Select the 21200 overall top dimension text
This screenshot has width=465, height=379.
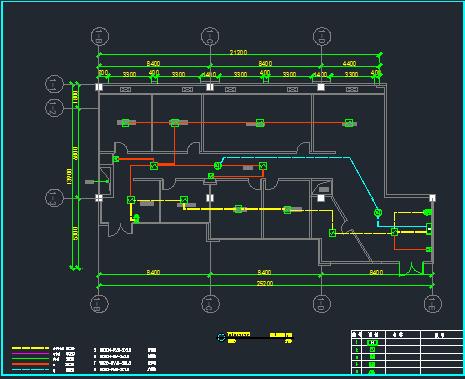(x=238, y=52)
